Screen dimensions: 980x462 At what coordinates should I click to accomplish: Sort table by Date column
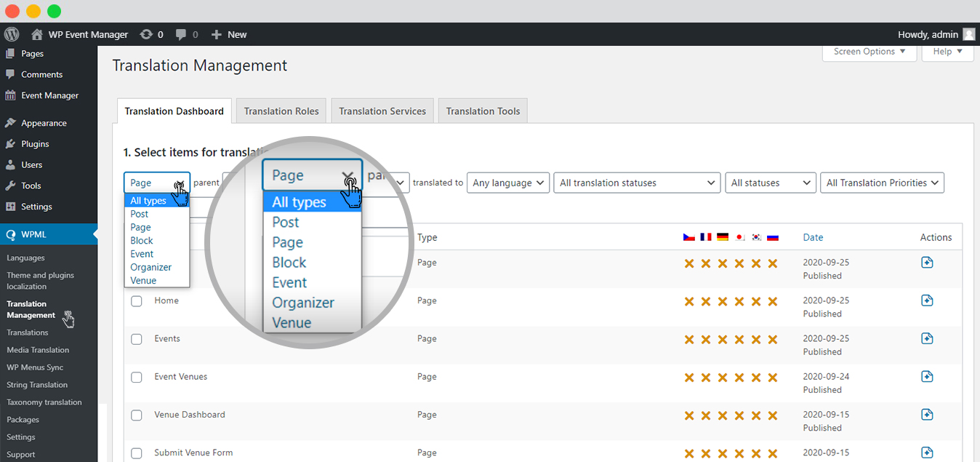(x=813, y=237)
